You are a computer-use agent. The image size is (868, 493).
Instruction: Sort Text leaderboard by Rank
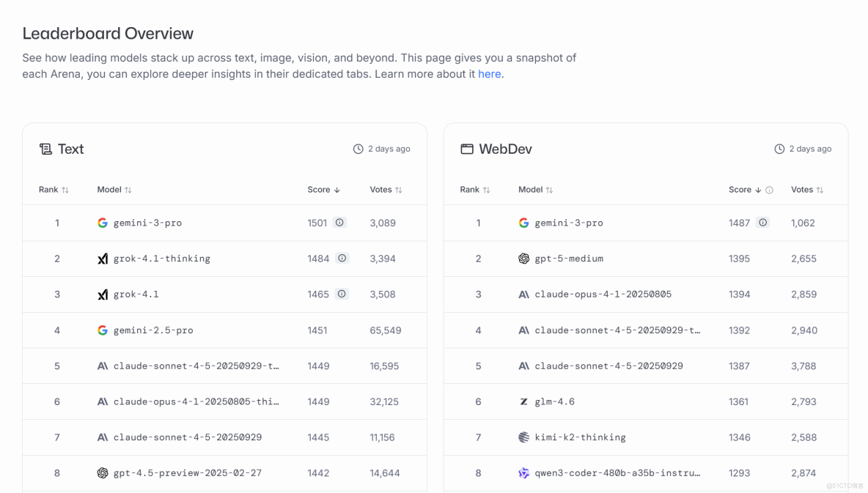coord(54,190)
